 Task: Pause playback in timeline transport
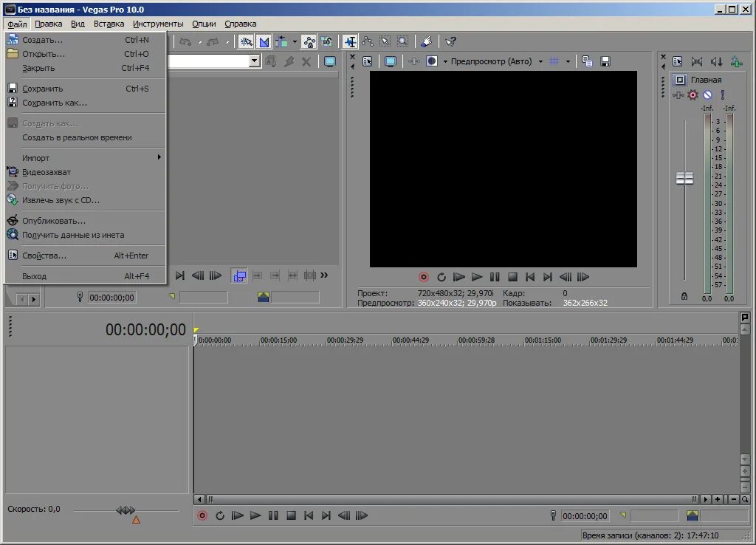(273, 515)
